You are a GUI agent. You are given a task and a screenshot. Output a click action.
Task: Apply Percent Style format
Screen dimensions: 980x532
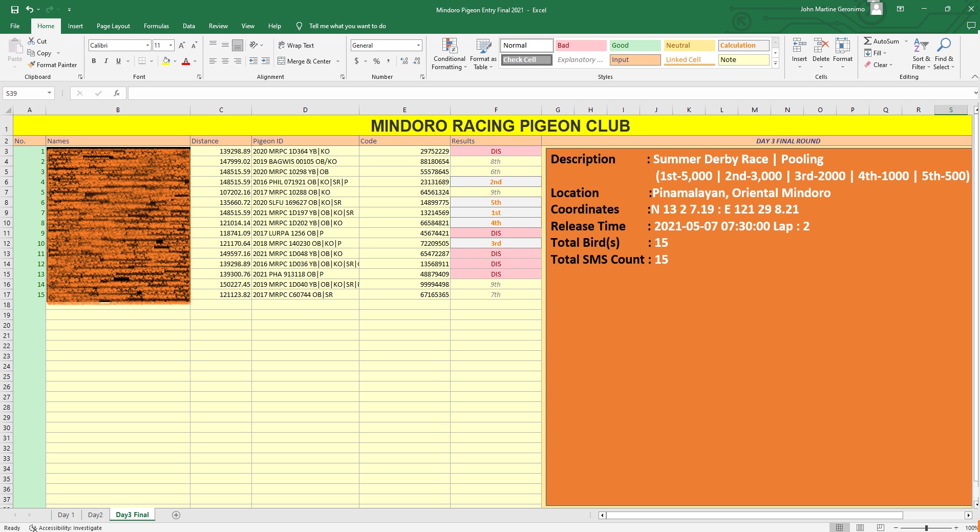tap(377, 61)
